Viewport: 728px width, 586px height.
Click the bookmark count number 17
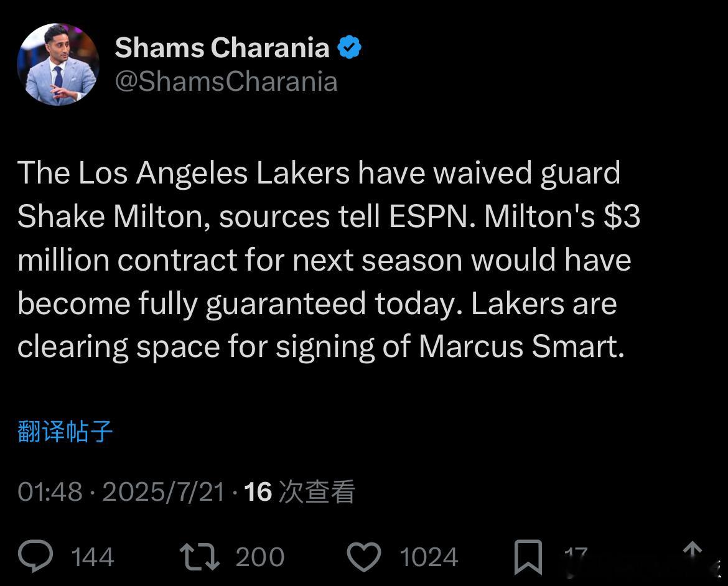[x=576, y=554]
